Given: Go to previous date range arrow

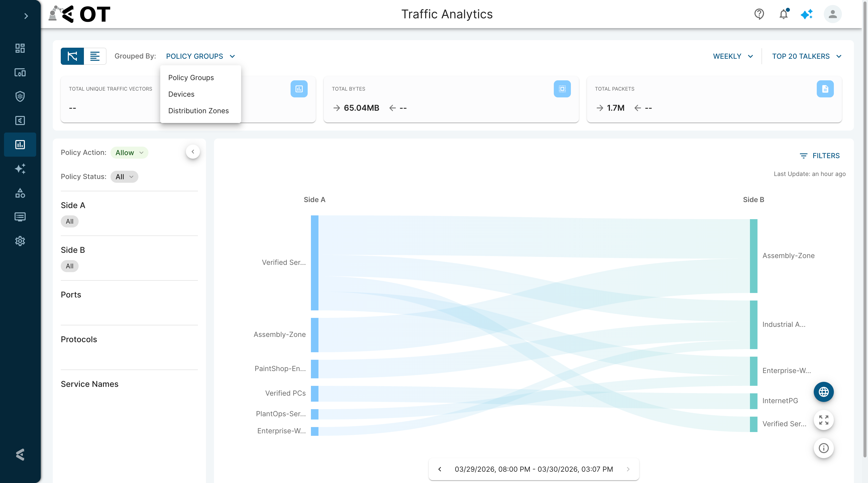Looking at the screenshot, I should pyautogui.click(x=440, y=469).
